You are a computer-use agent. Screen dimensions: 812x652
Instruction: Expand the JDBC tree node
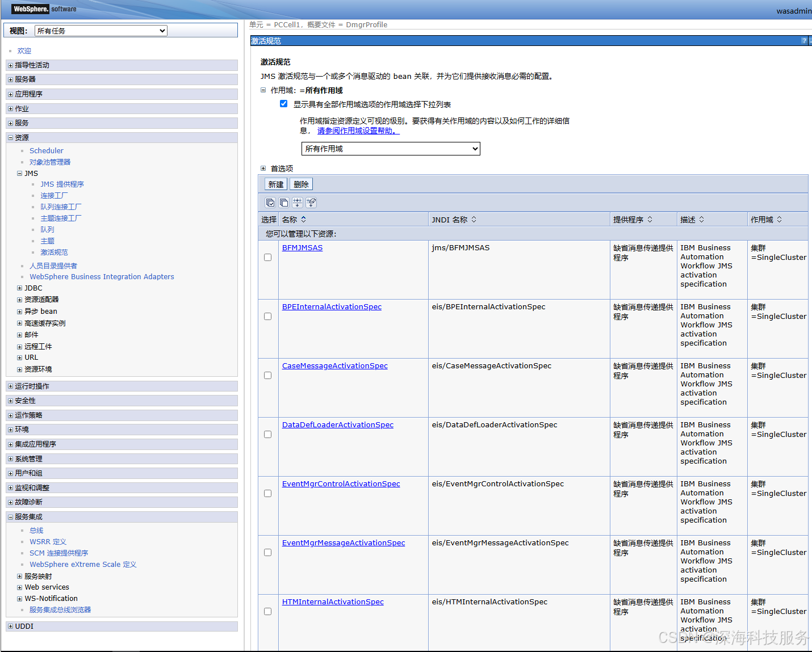[19, 288]
